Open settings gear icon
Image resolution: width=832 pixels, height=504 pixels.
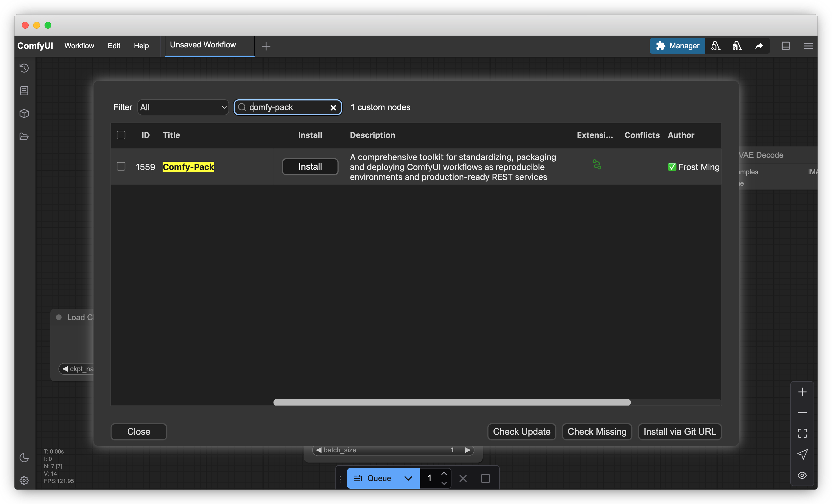[24, 480]
